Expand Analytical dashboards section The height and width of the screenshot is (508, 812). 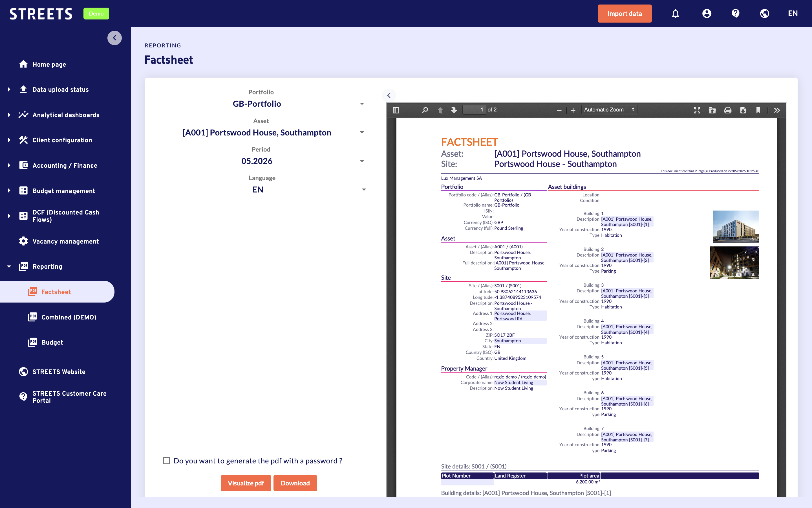pyautogui.click(x=9, y=115)
